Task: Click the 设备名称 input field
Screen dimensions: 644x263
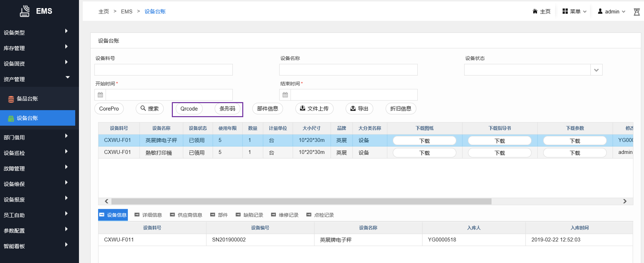Action: coord(348,70)
